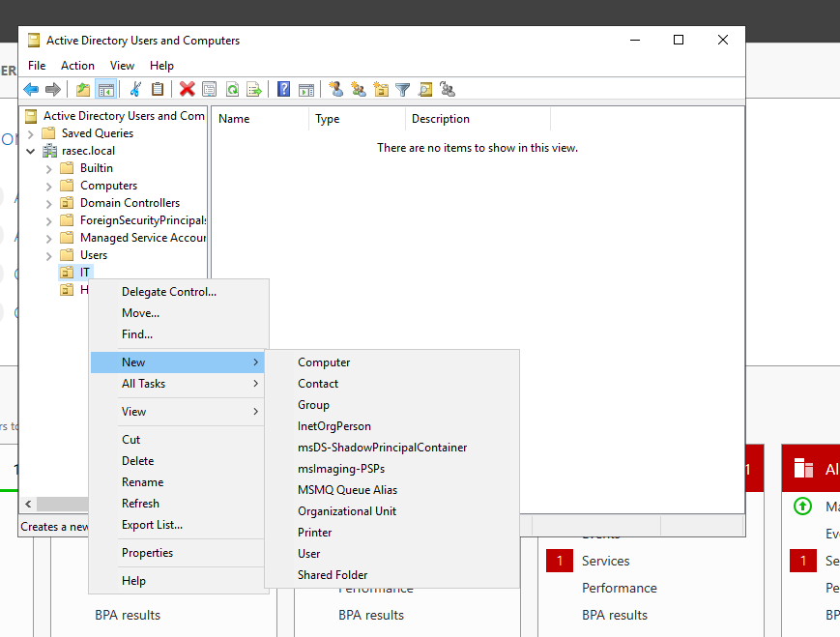Click the Create new group icon
Screen dimensions: 840x637
pos(359,89)
